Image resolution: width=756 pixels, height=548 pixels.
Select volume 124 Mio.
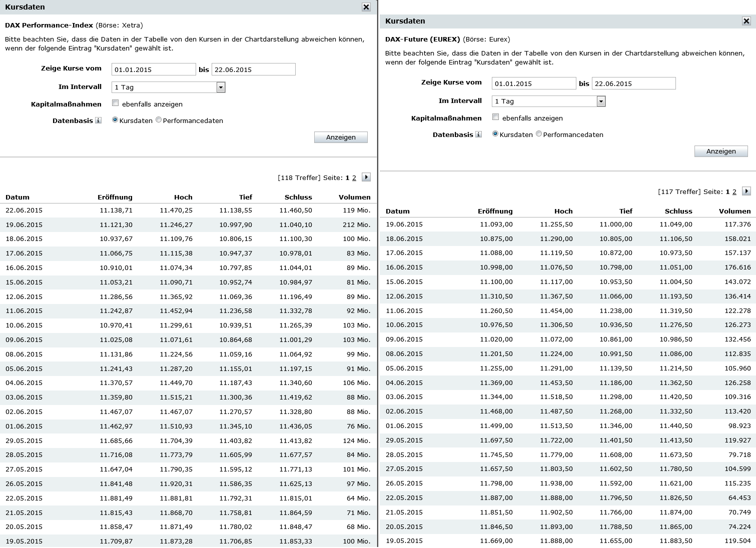(357, 441)
